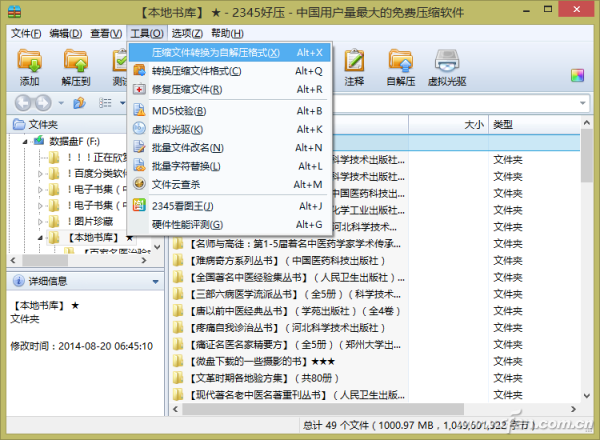This screenshot has height=440, width=600.
Task: Click the folder tree scroll-down arrow
Action: click(157, 247)
